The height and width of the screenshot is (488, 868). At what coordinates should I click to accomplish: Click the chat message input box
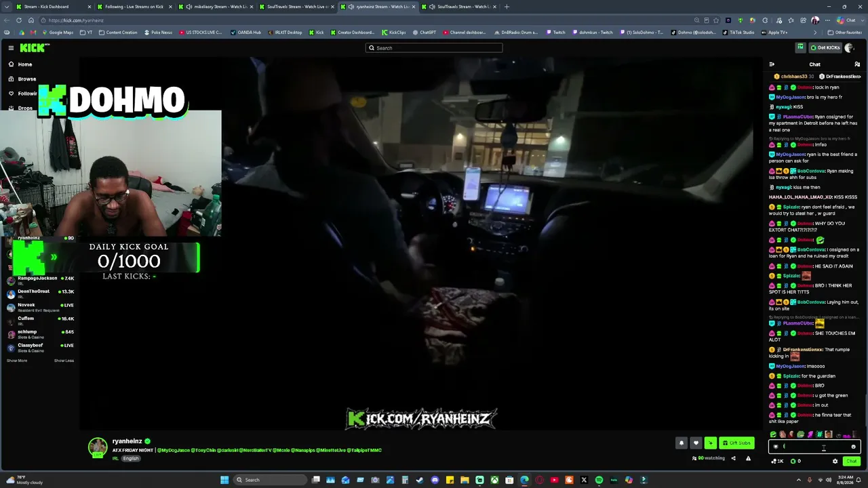coord(814,447)
